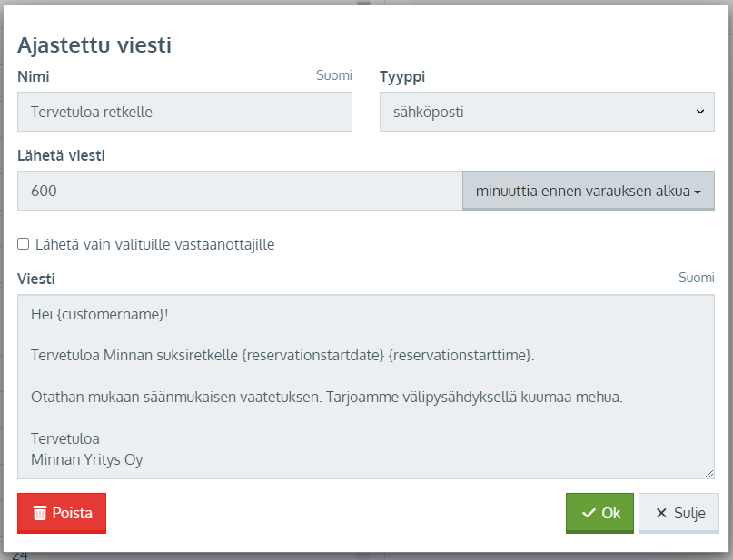This screenshot has width=733, height=560.
Task: Click the 'Tyyppi' field label
Action: 402,76
